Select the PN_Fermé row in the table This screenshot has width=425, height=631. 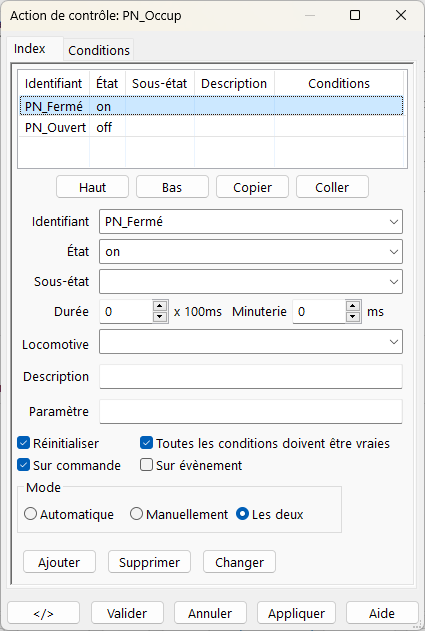(211, 106)
